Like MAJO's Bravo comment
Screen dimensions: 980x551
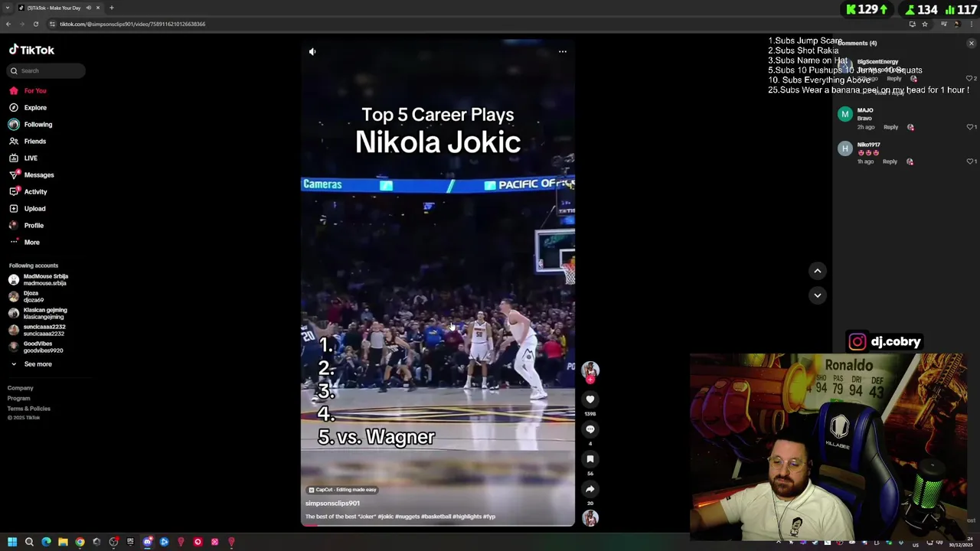971,127
